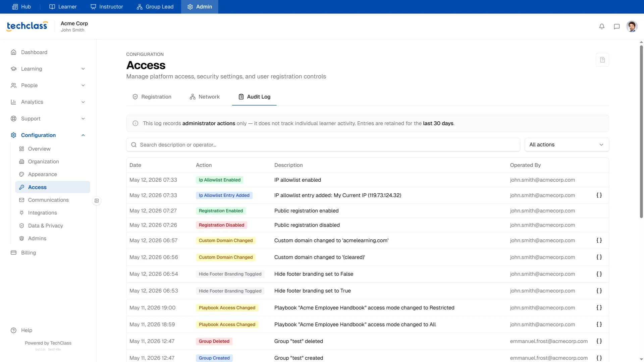644x362 pixels.
Task: Click emmanuel.frost@acmecorp.com in Group deleted row
Action: click(549, 341)
